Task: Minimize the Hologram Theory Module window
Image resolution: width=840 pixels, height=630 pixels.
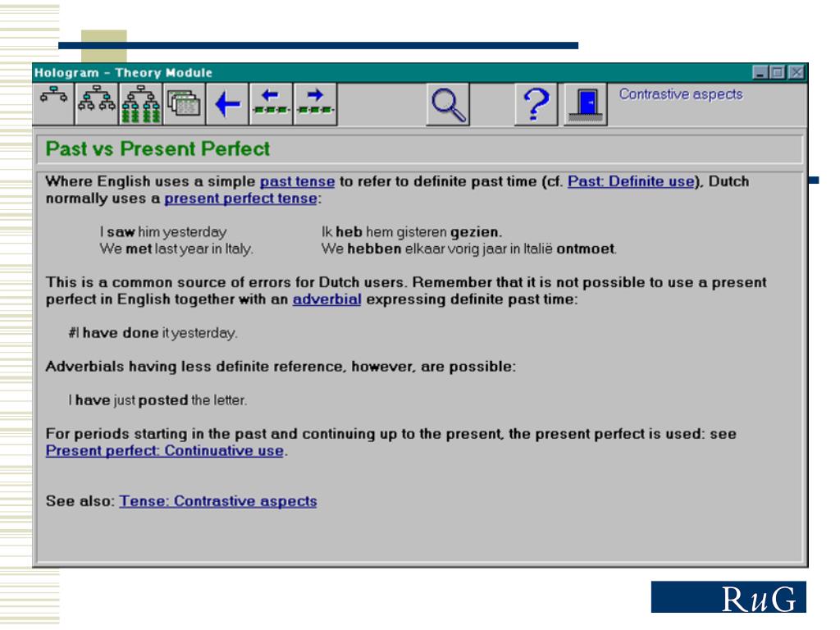Action: click(x=760, y=72)
